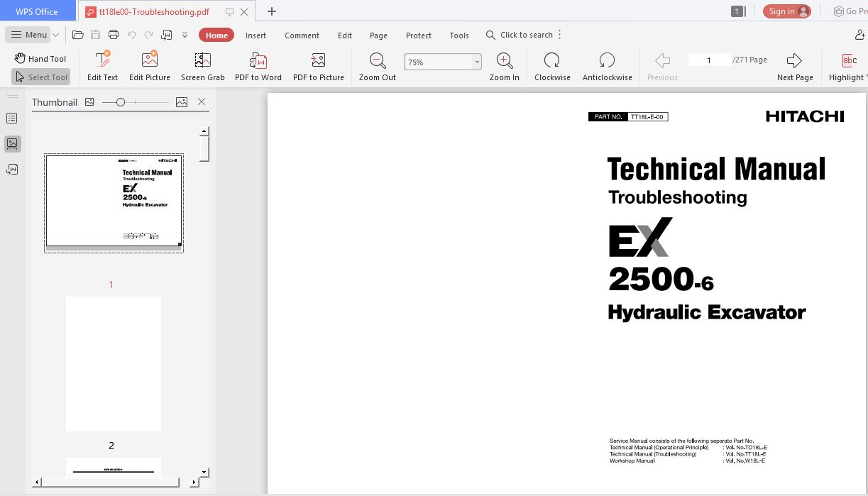Open the zoom percentage dropdown arrow
Viewport: 868px width, 496px height.
477,62
